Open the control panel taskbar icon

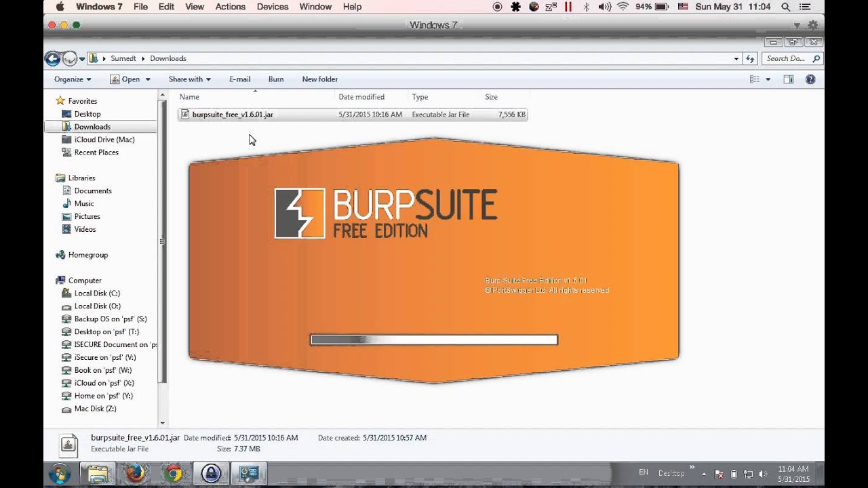point(249,473)
